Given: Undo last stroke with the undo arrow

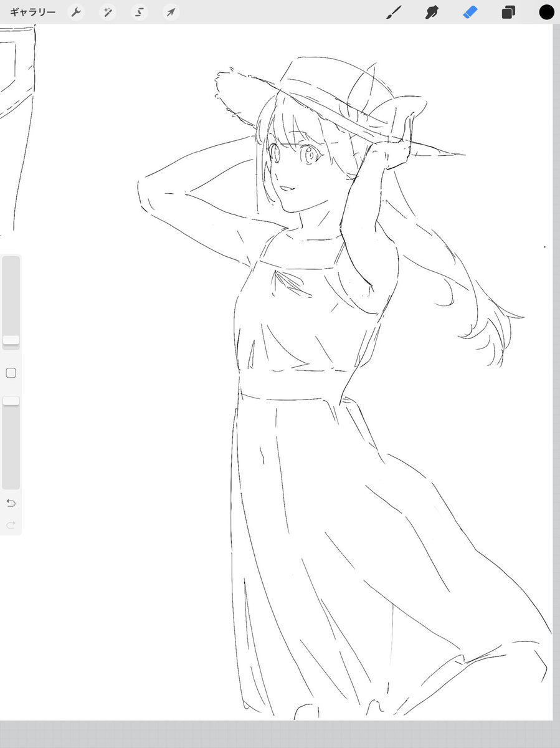Looking at the screenshot, I should (11, 503).
